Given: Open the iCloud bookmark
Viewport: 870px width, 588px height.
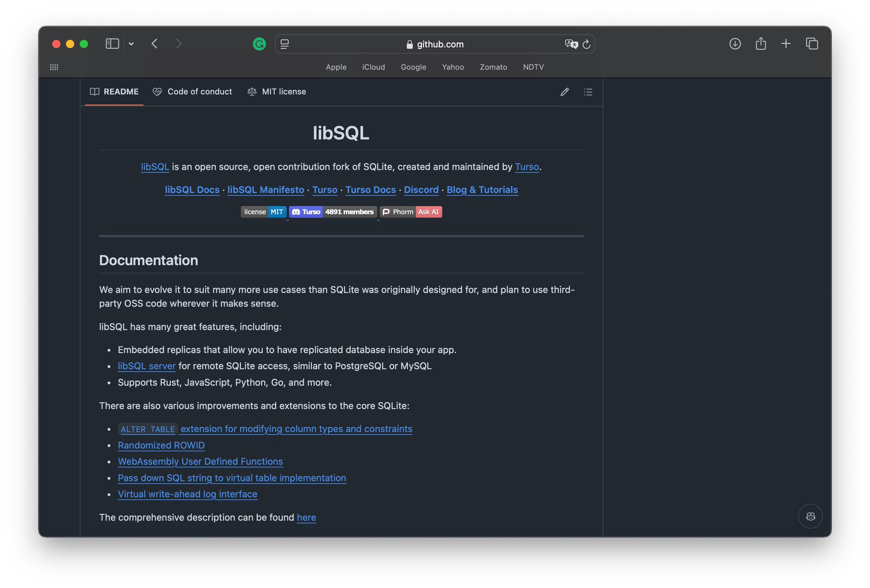Looking at the screenshot, I should click(373, 67).
